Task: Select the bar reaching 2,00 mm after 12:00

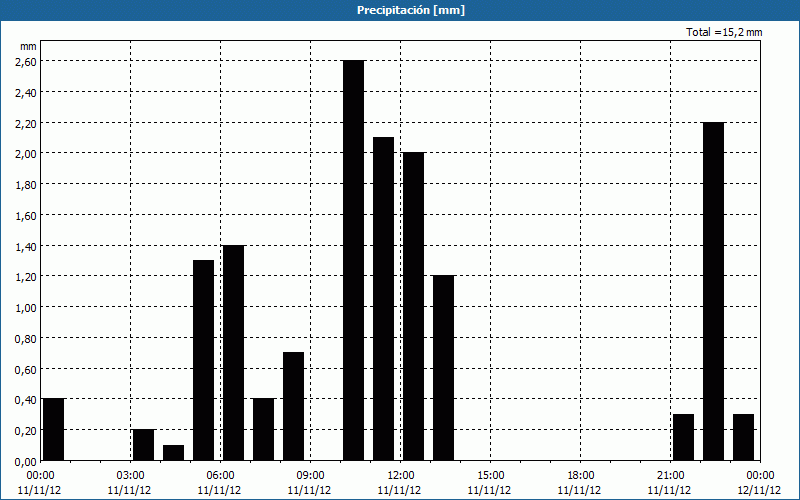Action: coord(413,307)
